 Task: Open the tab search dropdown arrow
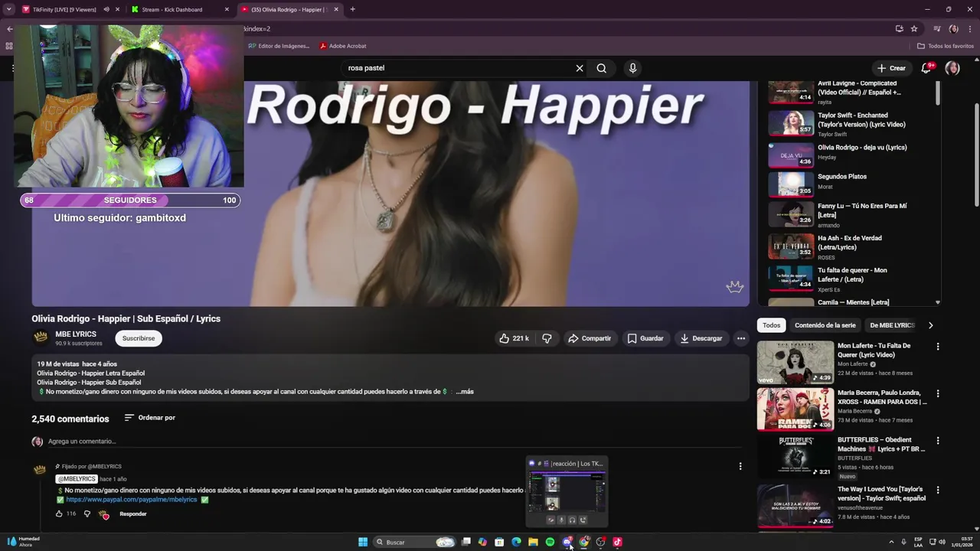point(9,9)
